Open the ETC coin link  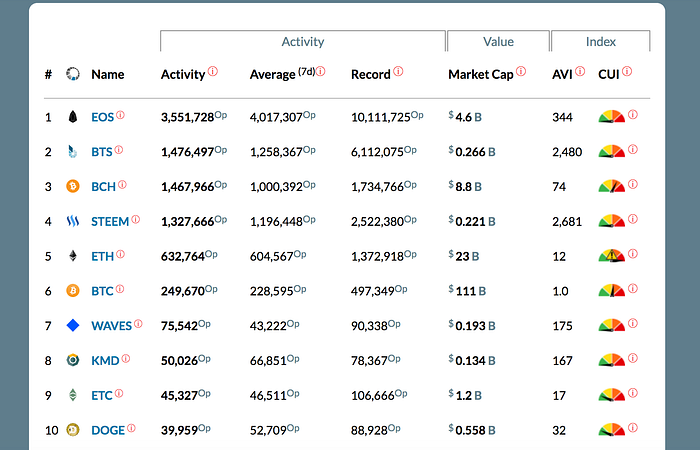click(102, 396)
